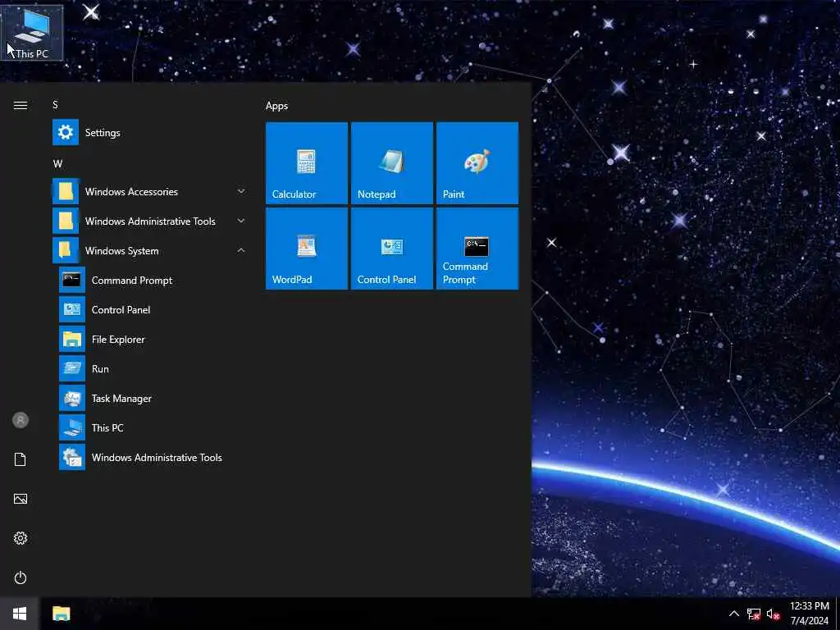The image size is (840, 630).
Task: Jump to letter W section header
Action: pyautogui.click(x=57, y=164)
